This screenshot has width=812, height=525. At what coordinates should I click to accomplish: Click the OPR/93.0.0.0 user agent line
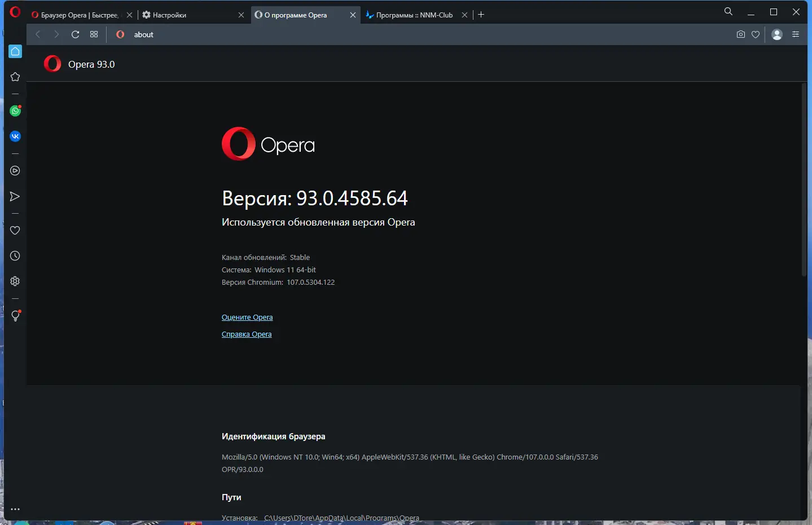[243, 470]
